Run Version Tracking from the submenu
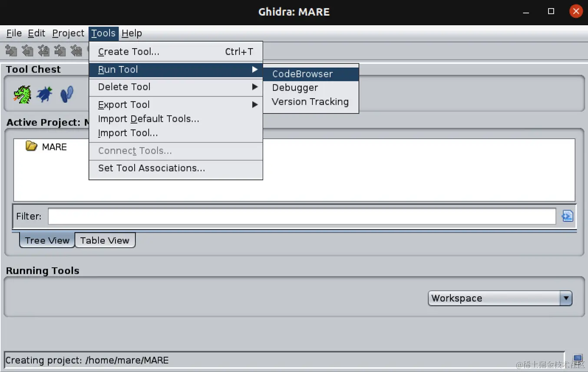This screenshot has width=588, height=372. pos(311,102)
